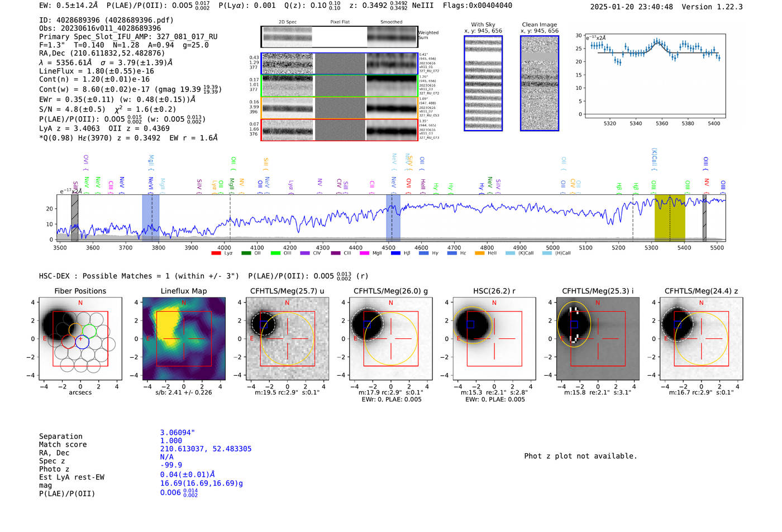Viewport: 782px width, 532px height.
Task: Click the With Sky image strip
Action: 483,83
